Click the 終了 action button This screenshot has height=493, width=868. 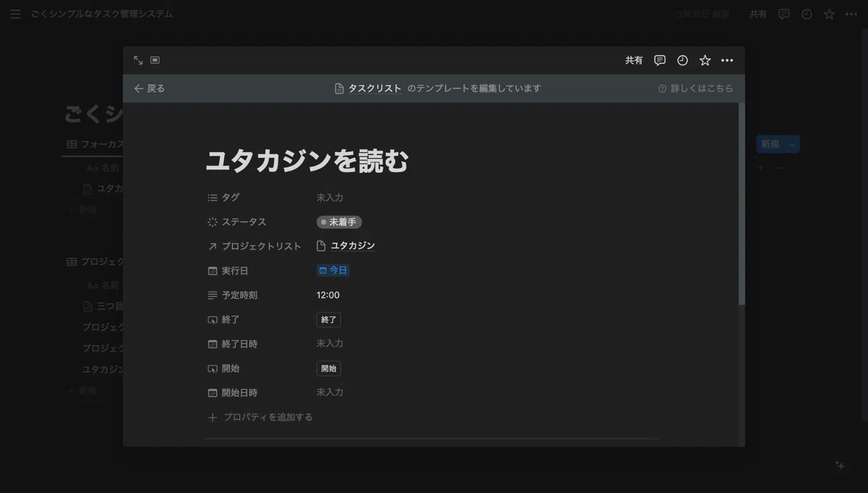click(328, 319)
